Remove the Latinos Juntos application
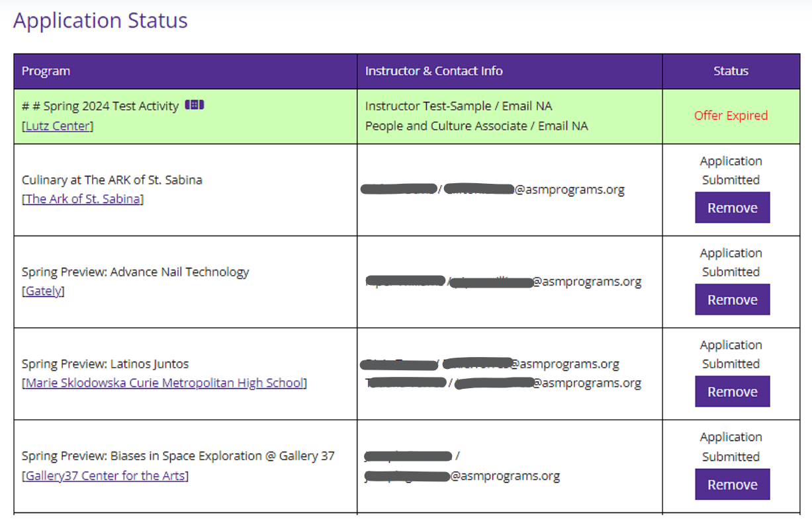This screenshot has height=525, width=812. (732, 391)
